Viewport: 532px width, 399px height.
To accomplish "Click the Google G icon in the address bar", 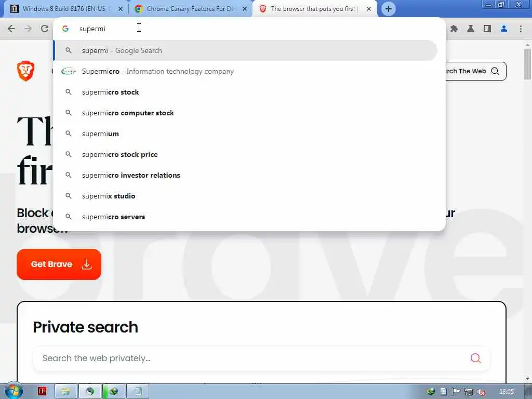I will (65, 29).
